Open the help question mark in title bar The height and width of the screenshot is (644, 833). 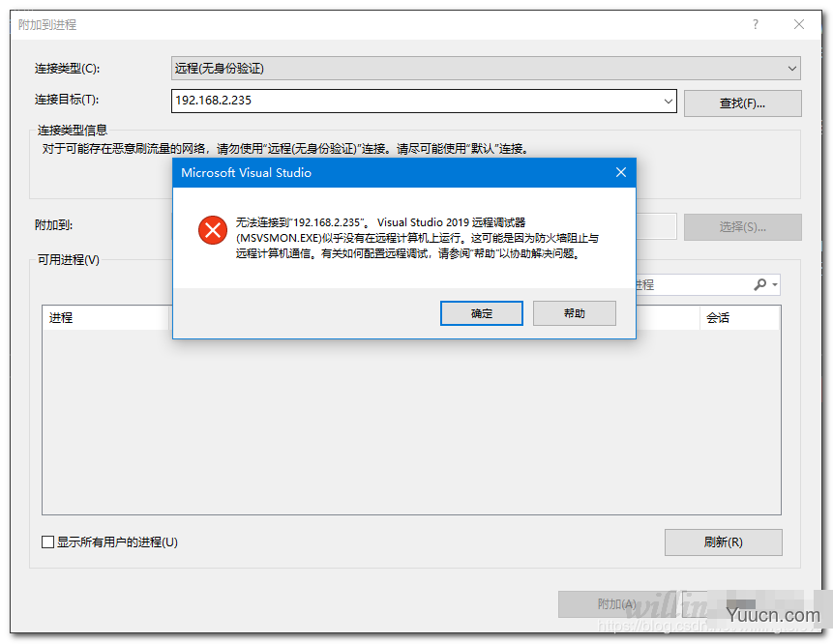click(756, 24)
